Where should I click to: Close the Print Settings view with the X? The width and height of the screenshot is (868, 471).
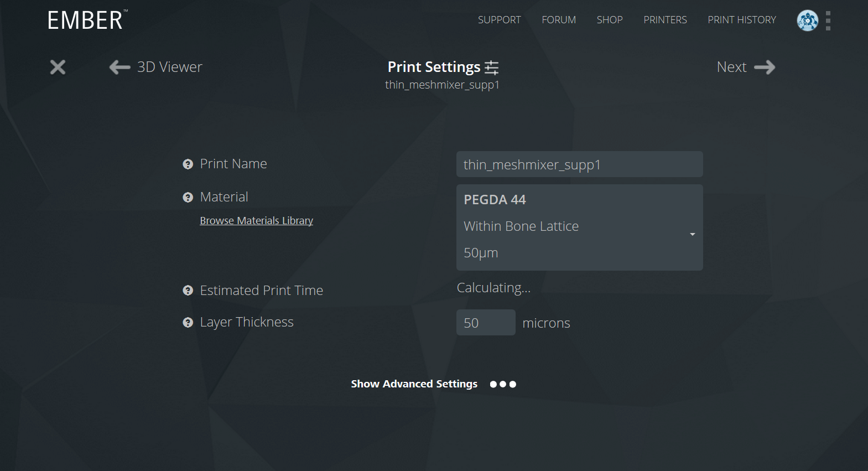[x=58, y=67]
